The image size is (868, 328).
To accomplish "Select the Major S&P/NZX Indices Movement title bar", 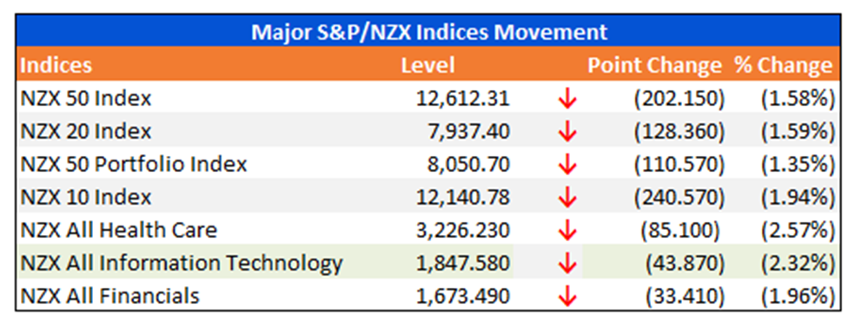I will tap(427, 32).
